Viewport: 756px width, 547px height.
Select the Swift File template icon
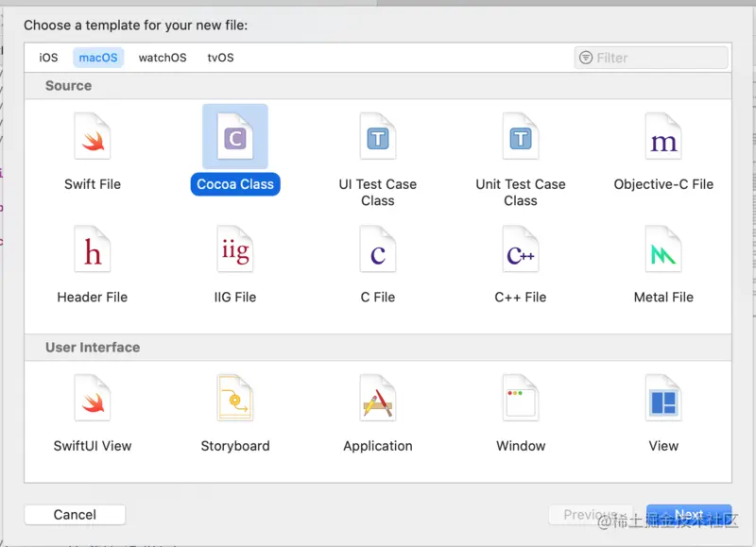click(x=93, y=139)
